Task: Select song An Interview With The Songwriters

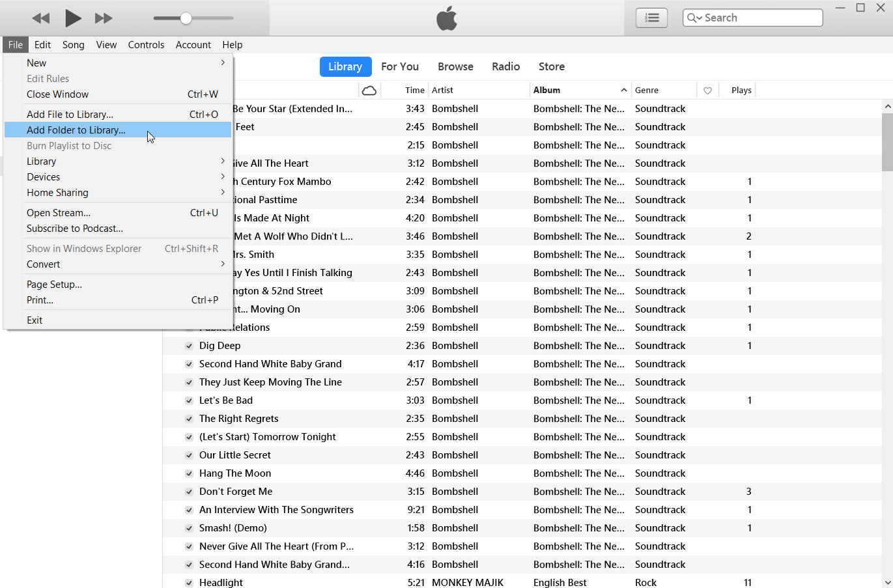Action: tap(276, 510)
